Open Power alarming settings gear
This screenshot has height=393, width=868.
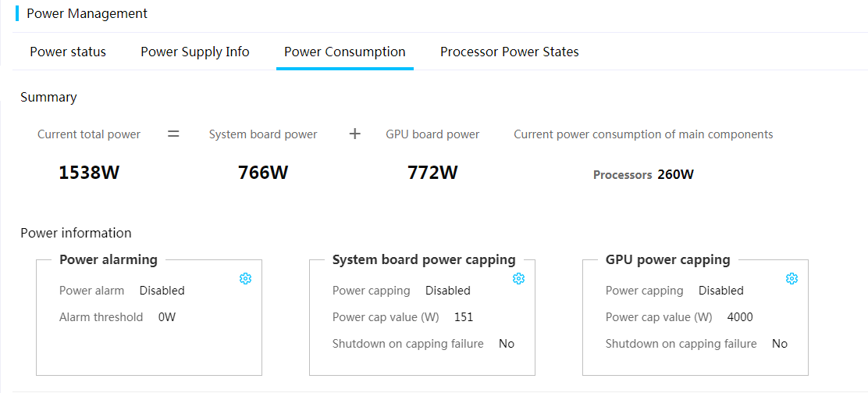245,279
